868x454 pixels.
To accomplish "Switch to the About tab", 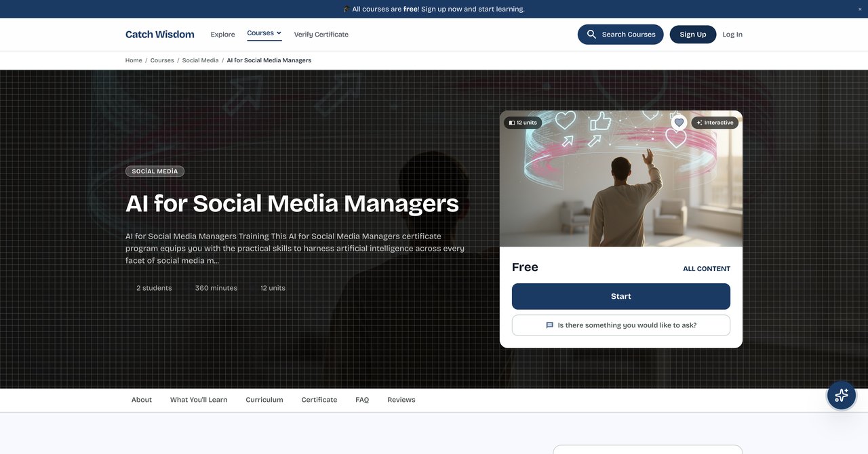I will (142, 400).
